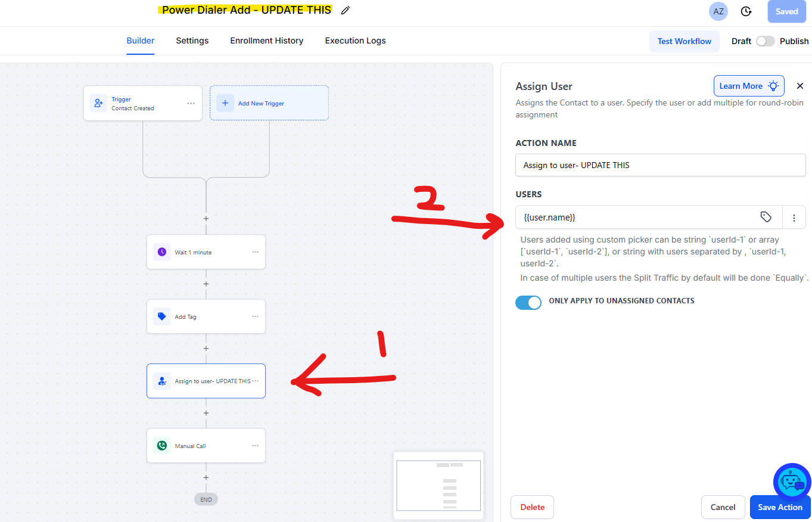Click the END node
The image size is (812, 522).
206,499
